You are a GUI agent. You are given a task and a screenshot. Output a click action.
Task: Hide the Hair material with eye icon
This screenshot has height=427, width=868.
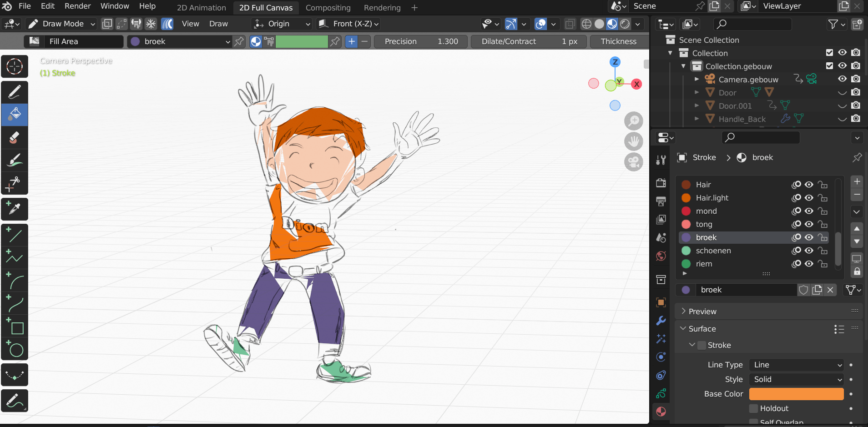(x=809, y=185)
